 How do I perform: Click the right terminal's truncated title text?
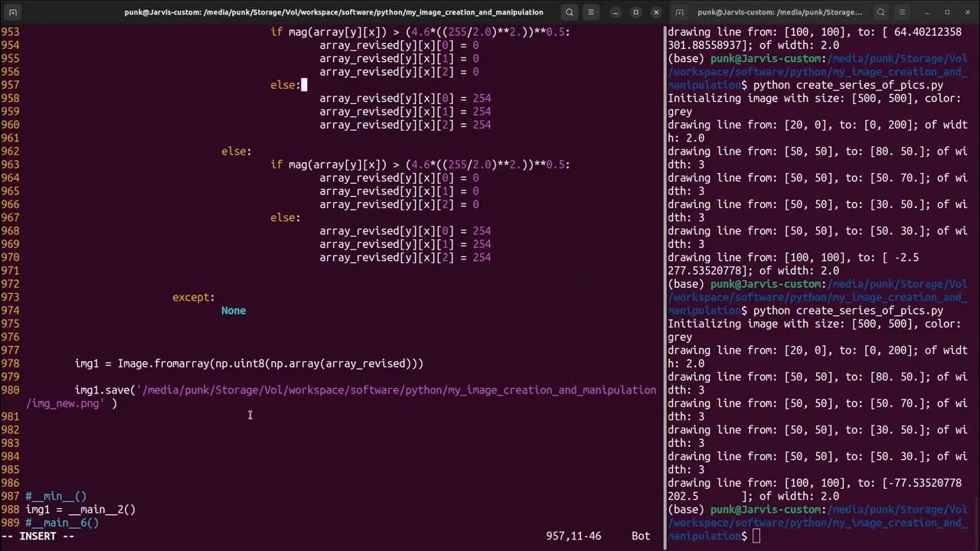(779, 12)
